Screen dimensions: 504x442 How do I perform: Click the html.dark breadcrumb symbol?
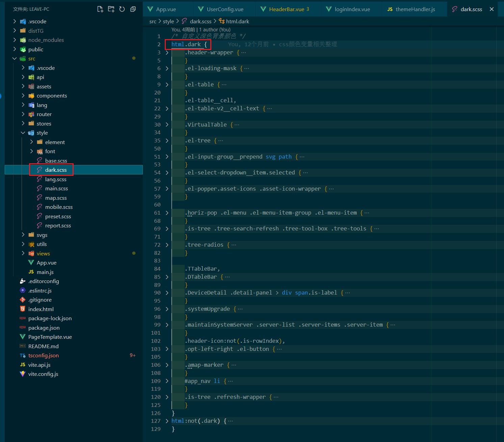(237, 21)
